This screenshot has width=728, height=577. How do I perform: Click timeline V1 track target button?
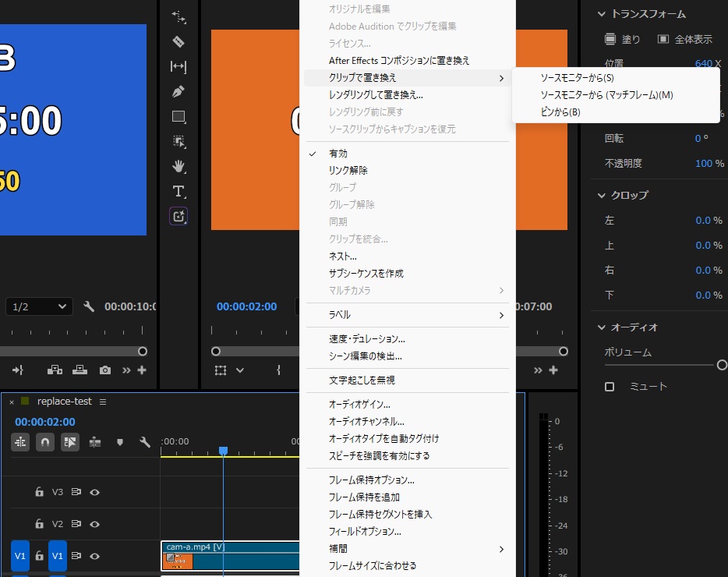[58, 556]
